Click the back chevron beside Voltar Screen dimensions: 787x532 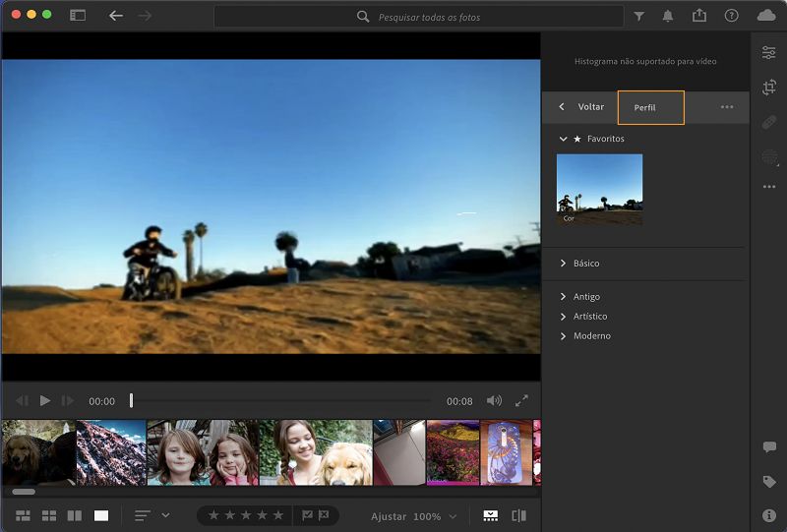pos(562,107)
